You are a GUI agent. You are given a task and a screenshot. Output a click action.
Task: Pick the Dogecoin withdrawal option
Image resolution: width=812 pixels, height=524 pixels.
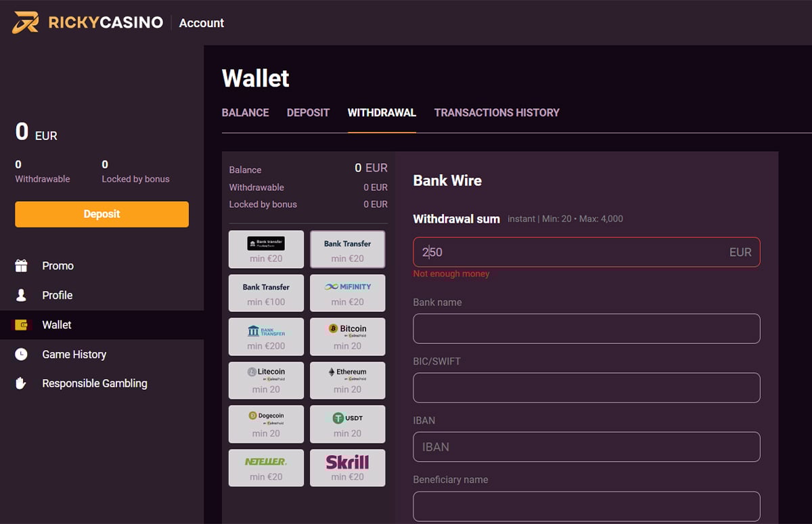point(266,424)
